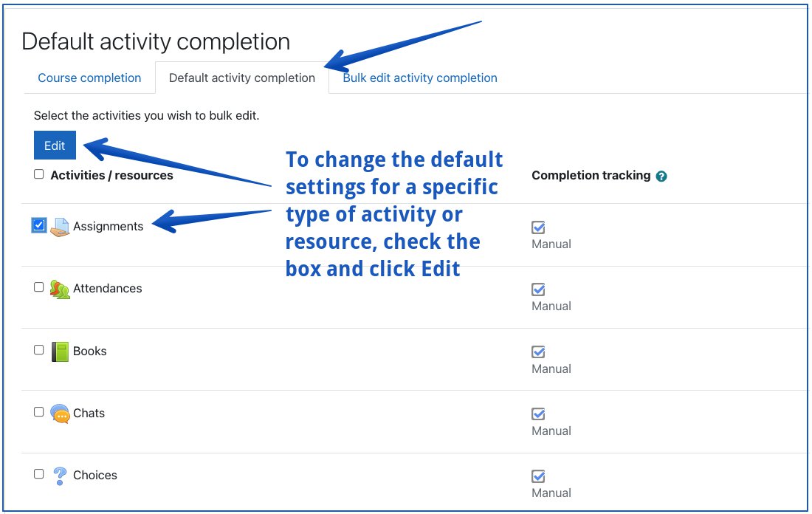This screenshot has width=812, height=514.
Task: Check the Attendances selection checkbox
Action: (38, 287)
